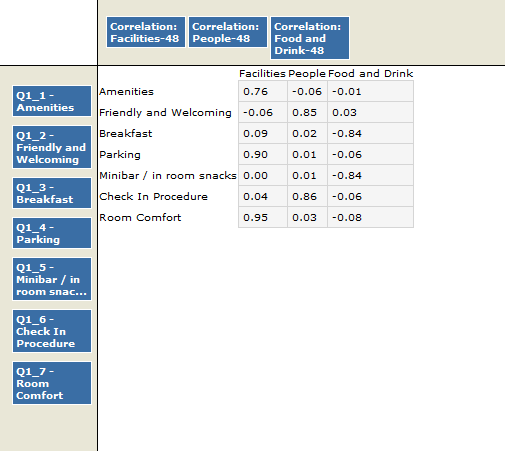Image resolution: width=505 pixels, height=451 pixels.
Task: Click Q1_5 - Minibar / in room snacks block
Action: pos(52,279)
